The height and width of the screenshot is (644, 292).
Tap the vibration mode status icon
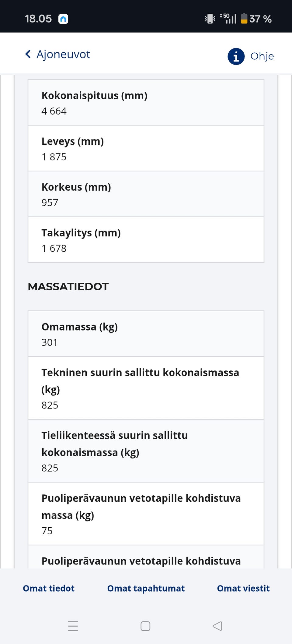point(210,18)
